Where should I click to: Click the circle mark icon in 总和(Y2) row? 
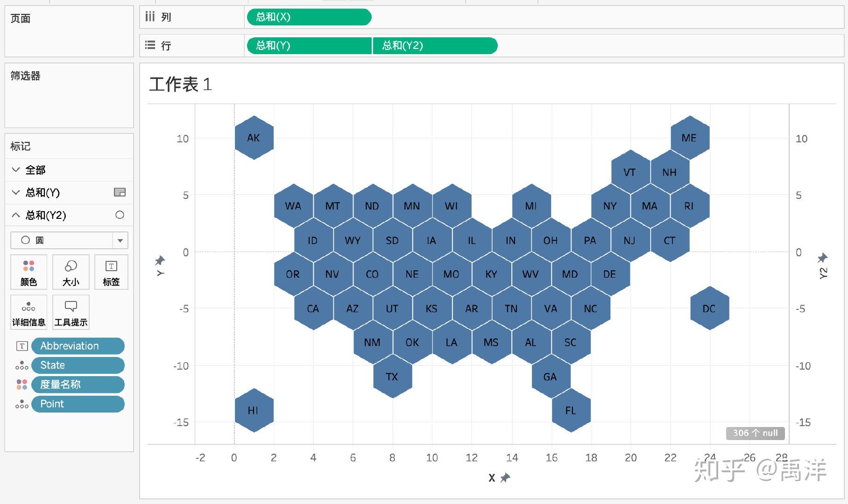click(x=120, y=215)
